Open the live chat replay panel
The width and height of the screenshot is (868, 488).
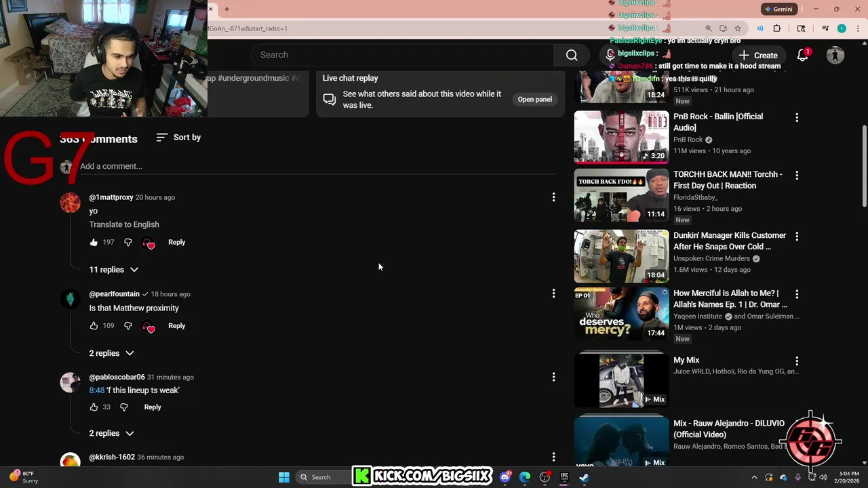point(535,100)
